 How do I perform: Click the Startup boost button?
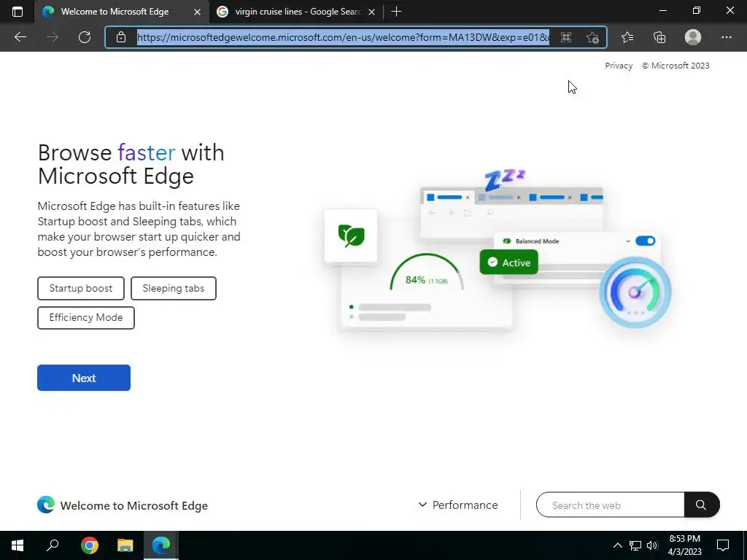tap(81, 289)
